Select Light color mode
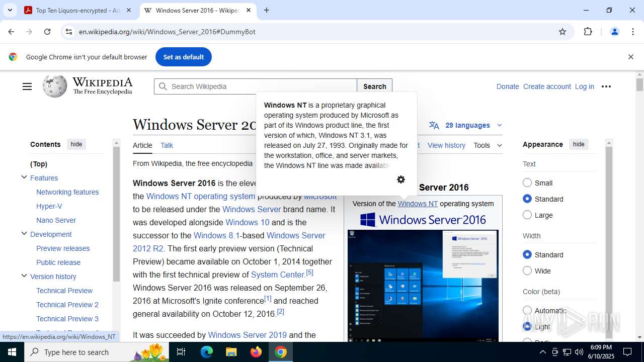The width and height of the screenshot is (644, 362). point(527,326)
